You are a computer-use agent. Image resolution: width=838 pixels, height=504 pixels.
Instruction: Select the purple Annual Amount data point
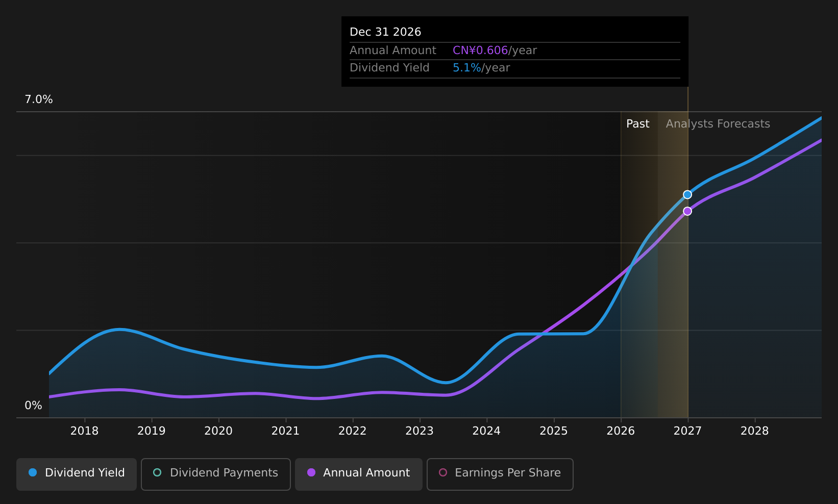click(687, 211)
